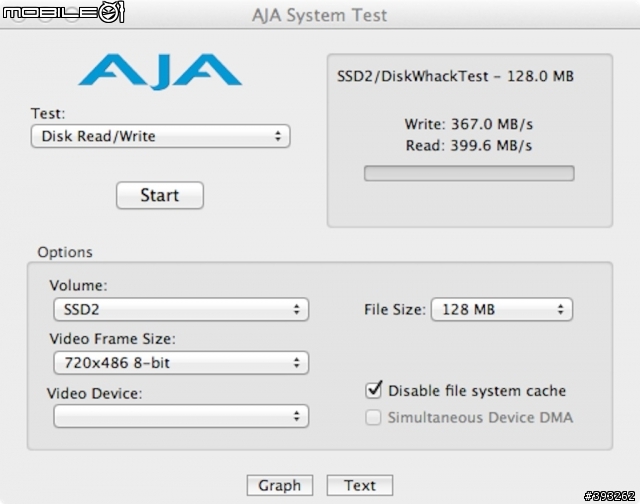Click the SSD2/DiskWhackTest - 128.0 MB heading

[455, 76]
